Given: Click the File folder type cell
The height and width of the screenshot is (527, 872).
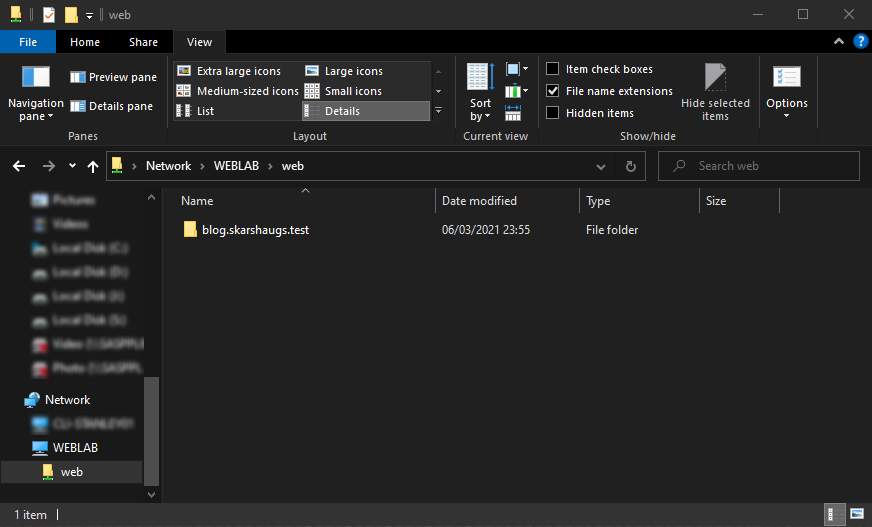Looking at the screenshot, I should pyautogui.click(x=612, y=230).
